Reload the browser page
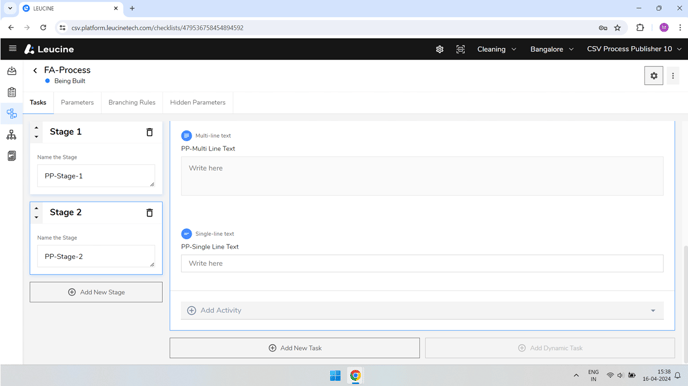Image resolution: width=688 pixels, height=386 pixels. tap(43, 28)
